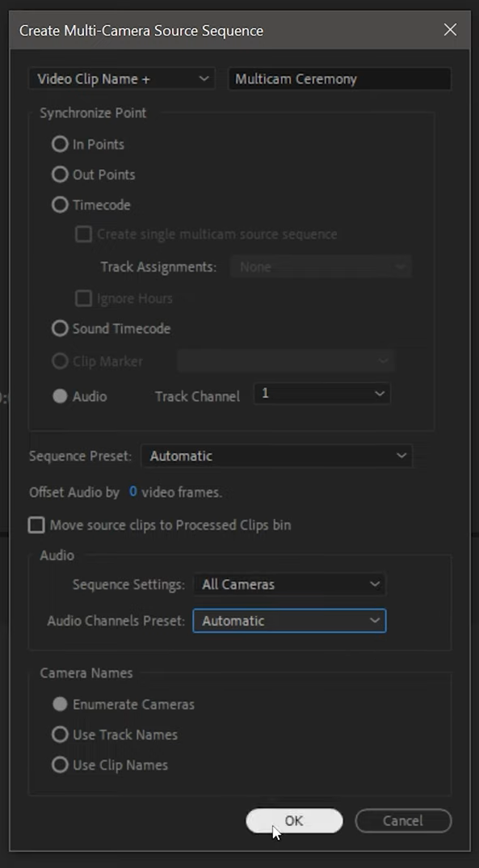Click the OK button
479x868 pixels.
[x=294, y=820]
